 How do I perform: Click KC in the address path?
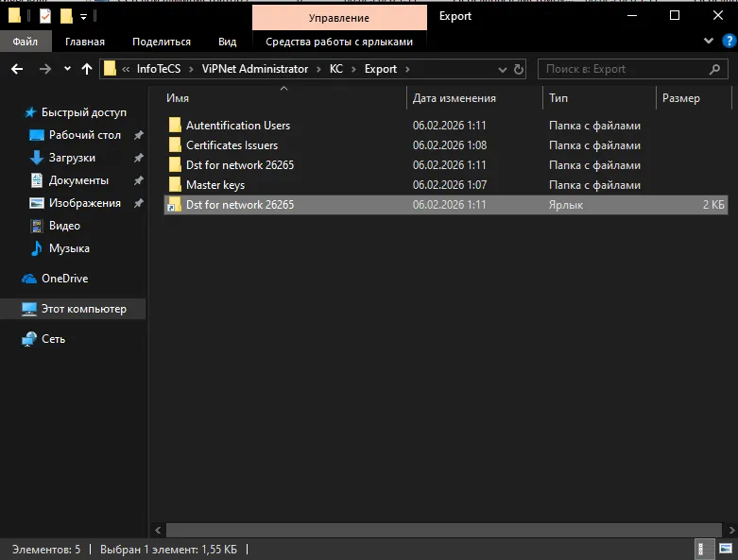pyautogui.click(x=336, y=69)
